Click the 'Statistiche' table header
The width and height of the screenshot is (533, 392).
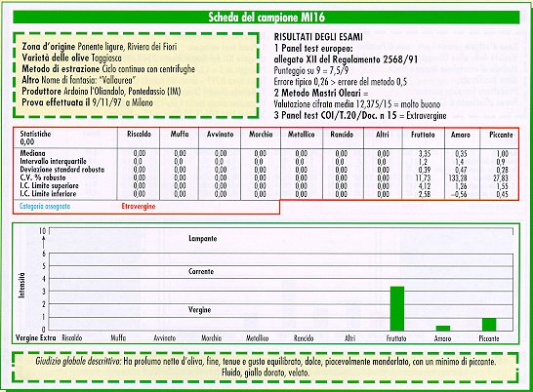[35, 134]
